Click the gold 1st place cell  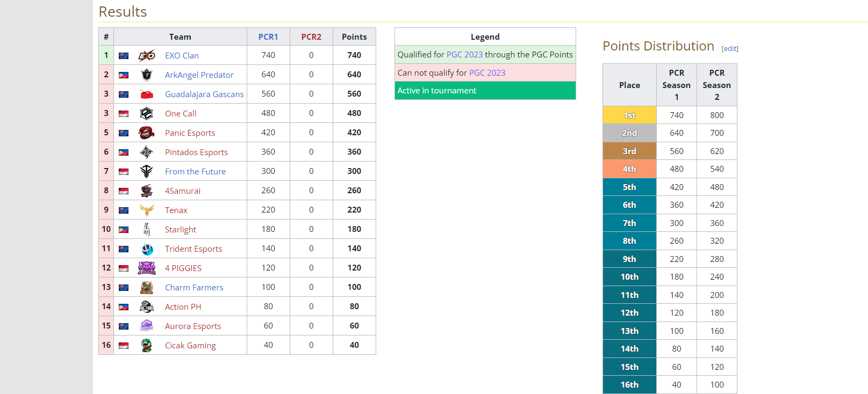click(629, 115)
